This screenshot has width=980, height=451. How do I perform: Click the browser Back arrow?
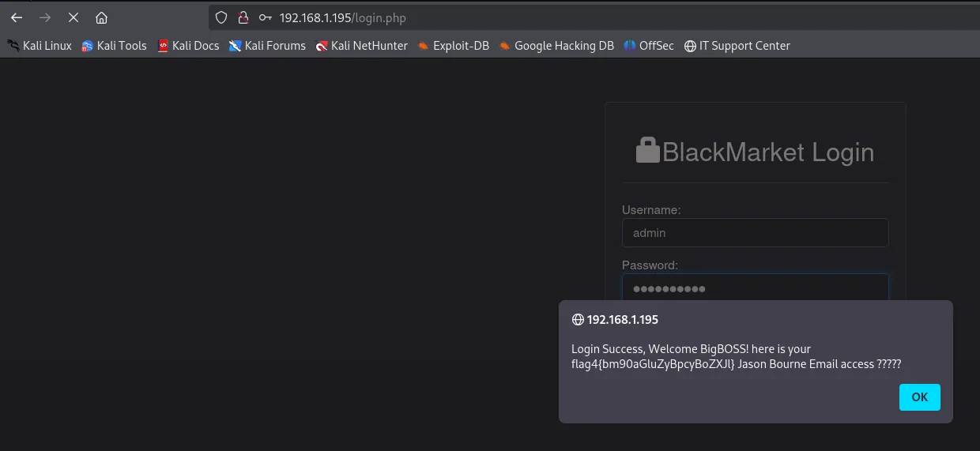(17, 17)
